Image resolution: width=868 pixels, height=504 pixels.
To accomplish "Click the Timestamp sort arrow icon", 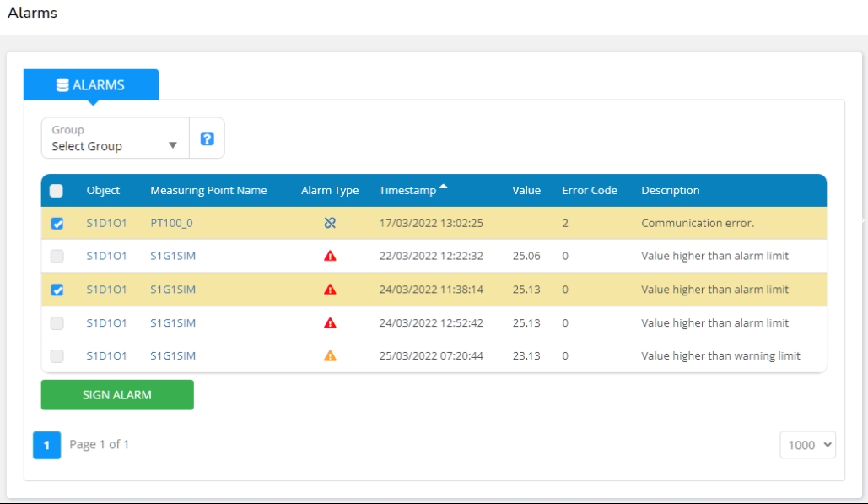I will click(x=444, y=187).
